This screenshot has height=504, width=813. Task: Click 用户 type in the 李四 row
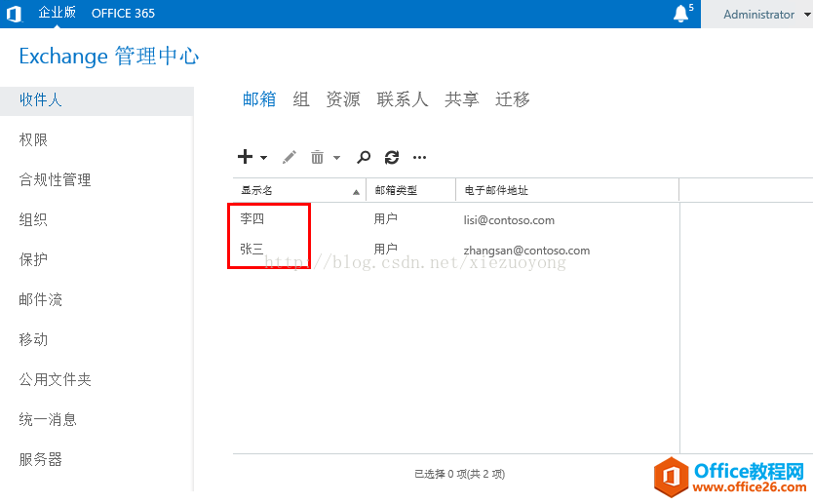[x=386, y=218]
